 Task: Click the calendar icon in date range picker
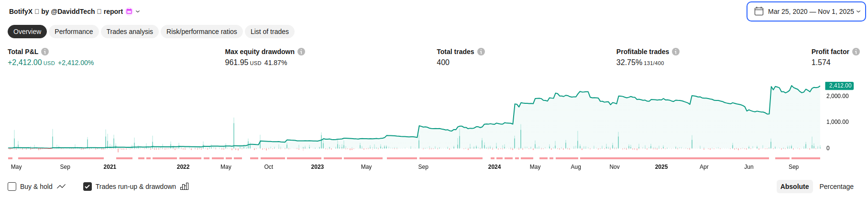coord(759,11)
